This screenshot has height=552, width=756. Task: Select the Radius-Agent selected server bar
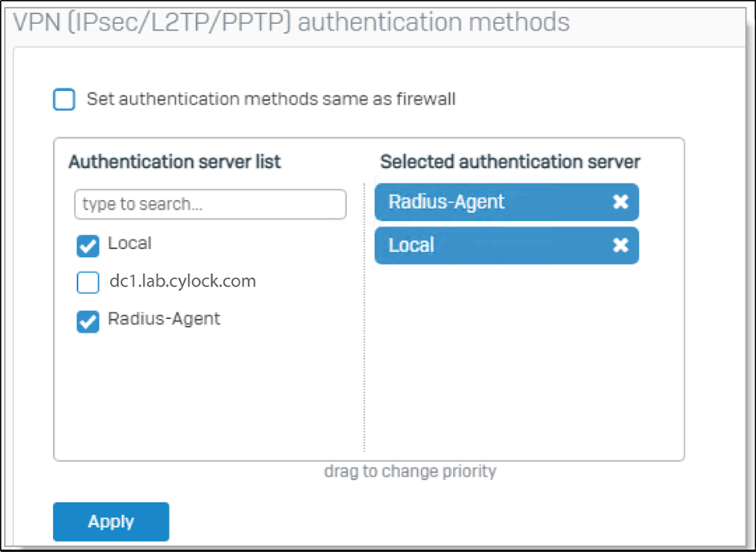click(482, 202)
